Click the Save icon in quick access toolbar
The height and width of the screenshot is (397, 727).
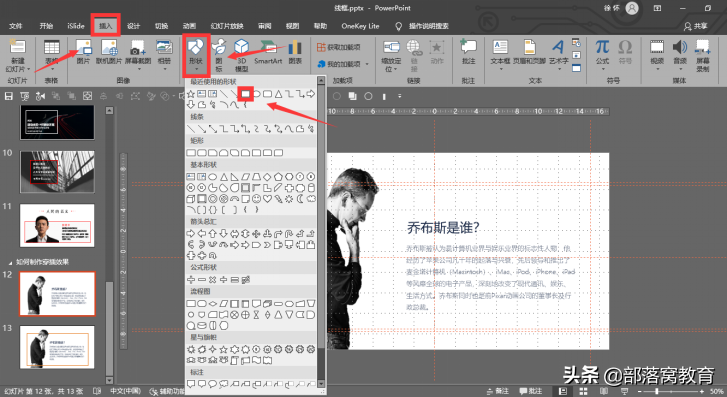point(8,96)
